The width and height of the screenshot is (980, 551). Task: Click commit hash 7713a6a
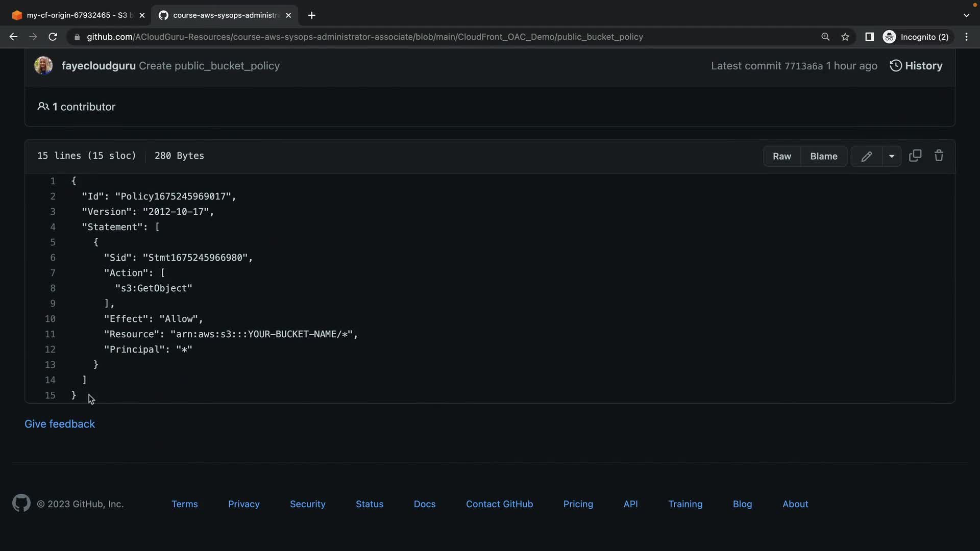coord(803,66)
